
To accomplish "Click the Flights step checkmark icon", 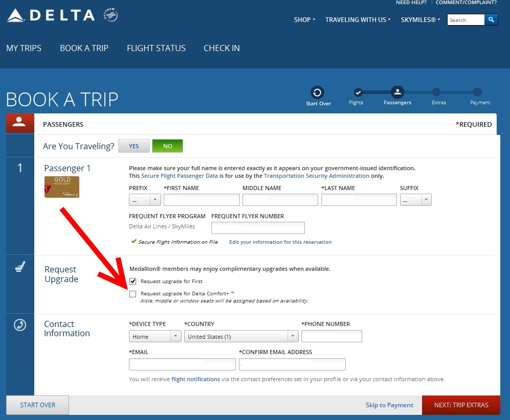I will click(358, 92).
